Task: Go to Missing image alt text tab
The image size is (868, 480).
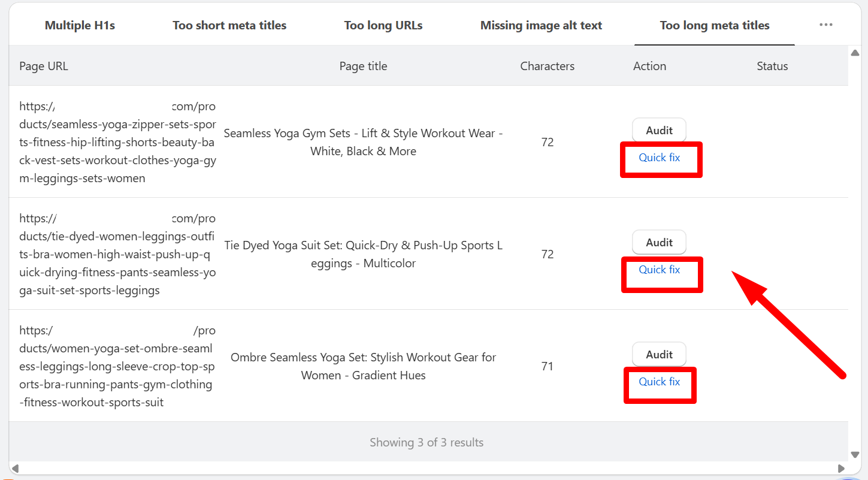Action: point(541,25)
